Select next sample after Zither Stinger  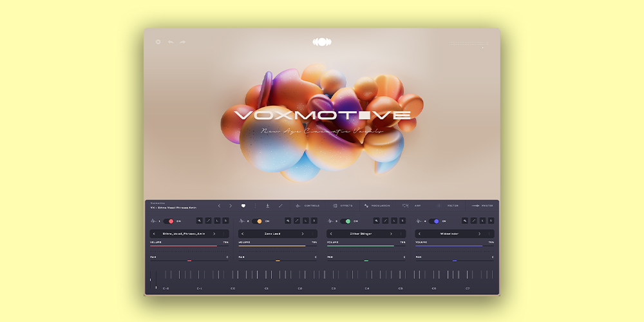[391, 234]
